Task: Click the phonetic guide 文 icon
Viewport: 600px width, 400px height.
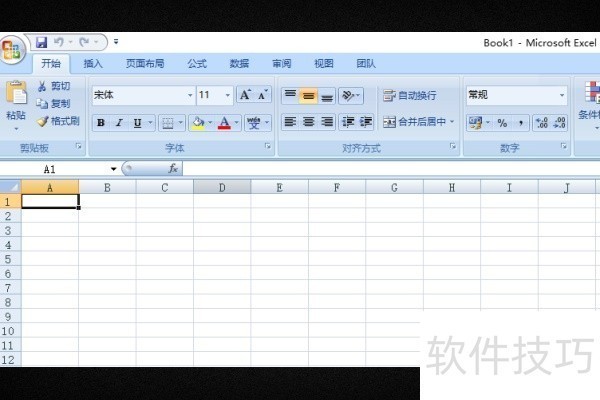Action: click(x=253, y=123)
